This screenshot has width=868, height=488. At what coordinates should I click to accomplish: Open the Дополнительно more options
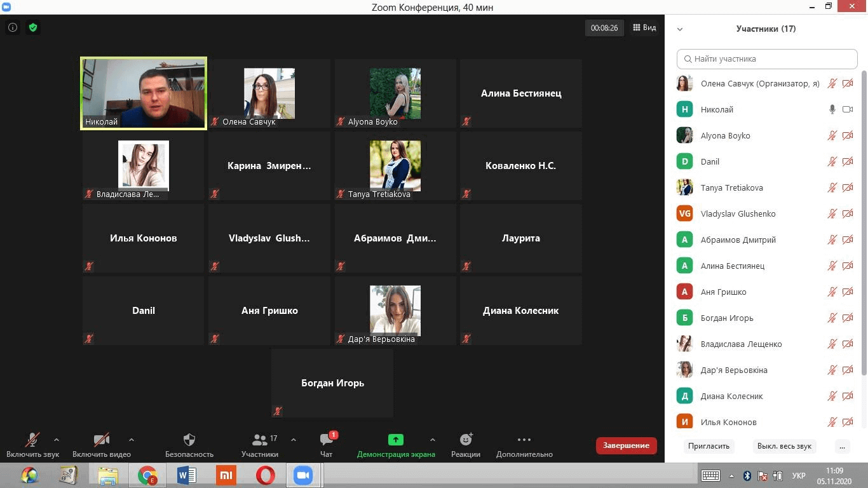524,445
